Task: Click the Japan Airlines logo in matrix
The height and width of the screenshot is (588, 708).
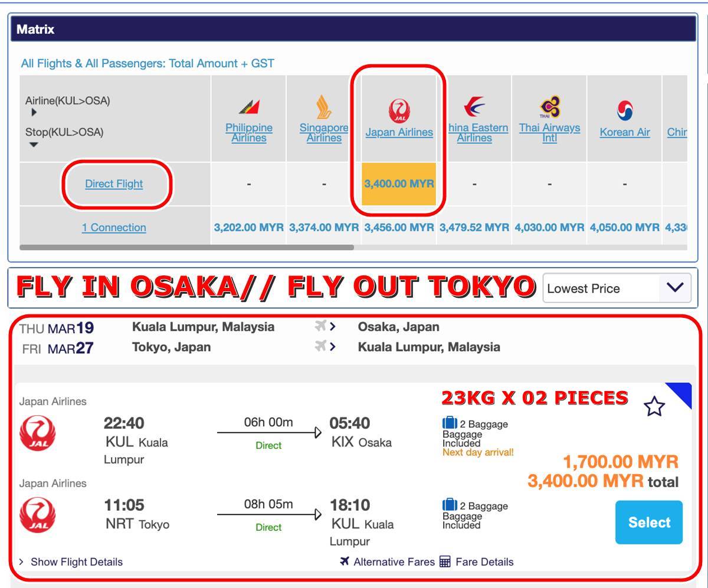Action: pyautogui.click(x=399, y=111)
